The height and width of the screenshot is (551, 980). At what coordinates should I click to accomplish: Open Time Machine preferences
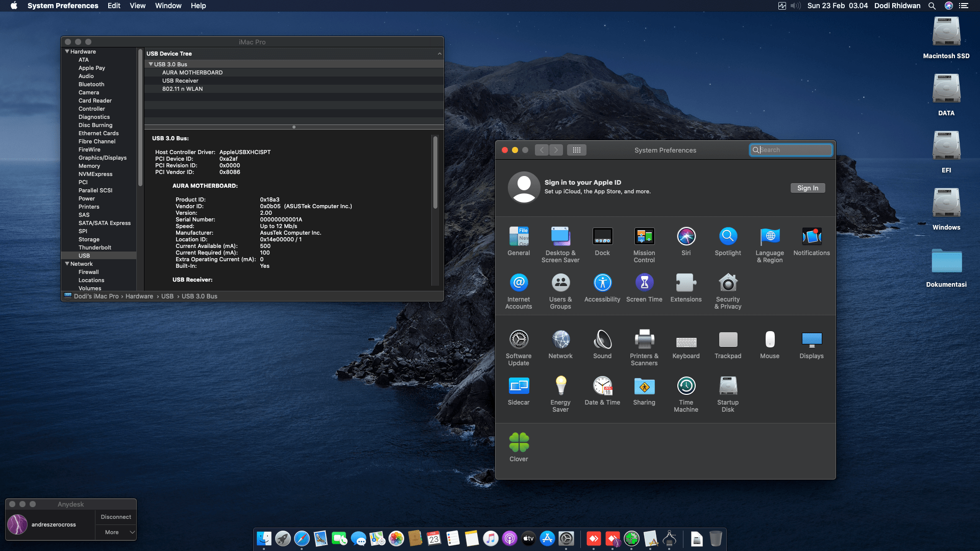(686, 394)
